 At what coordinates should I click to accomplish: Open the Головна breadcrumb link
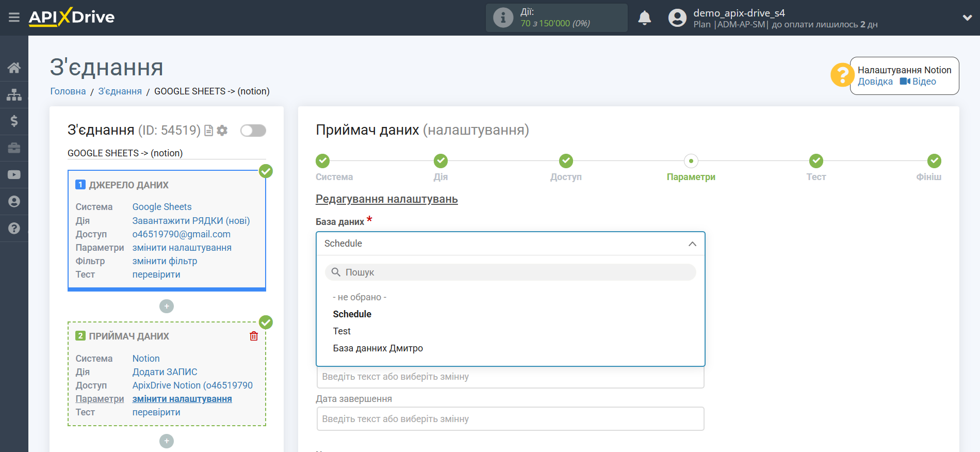coord(68,91)
